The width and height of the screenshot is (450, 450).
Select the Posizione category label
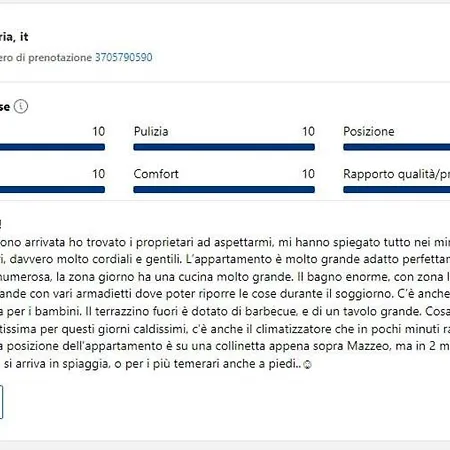click(x=369, y=131)
